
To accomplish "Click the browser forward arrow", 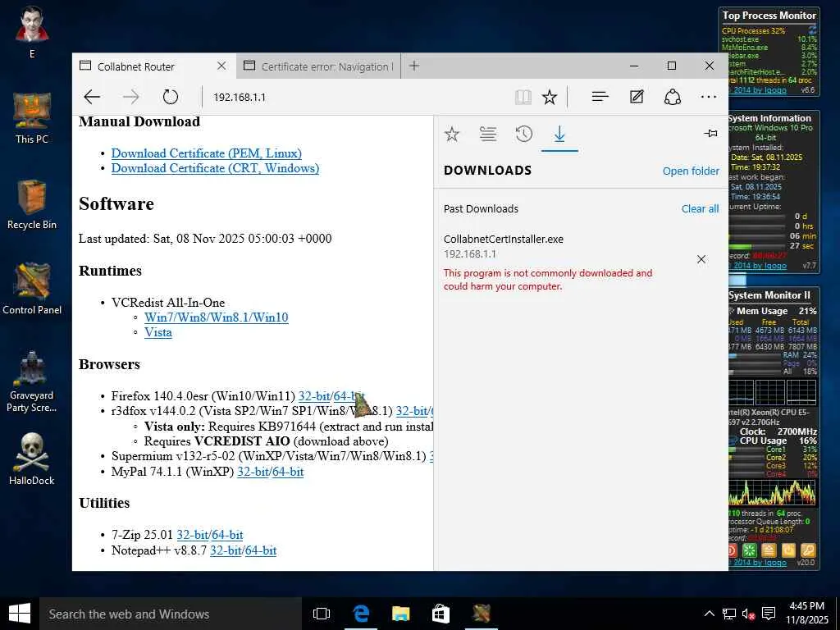I will 130,97.
